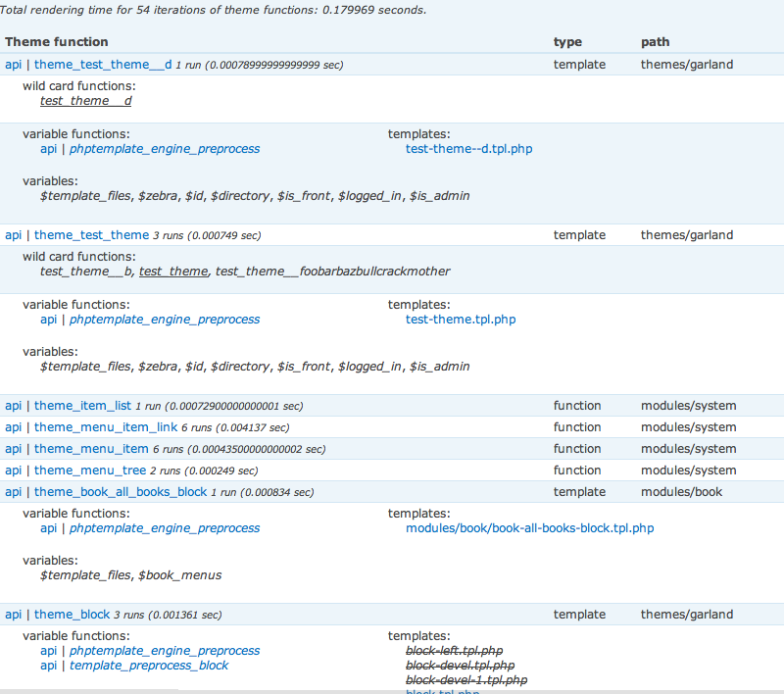Click the Theme function column header
Image resolution: width=784 pixels, height=694 pixels.
point(57,42)
